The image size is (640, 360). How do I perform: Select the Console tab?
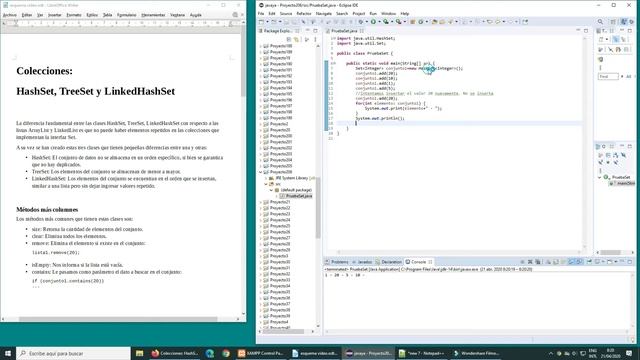tap(418, 262)
